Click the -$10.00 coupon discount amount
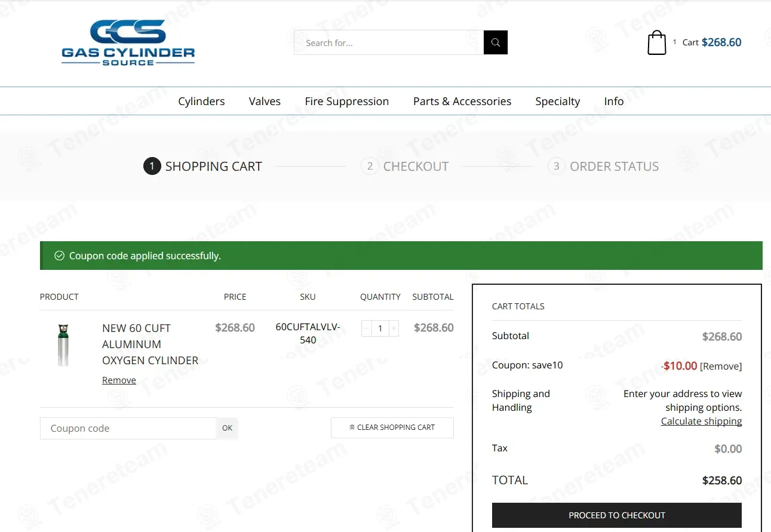The width and height of the screenshot is (771, 532). [679, 366]
